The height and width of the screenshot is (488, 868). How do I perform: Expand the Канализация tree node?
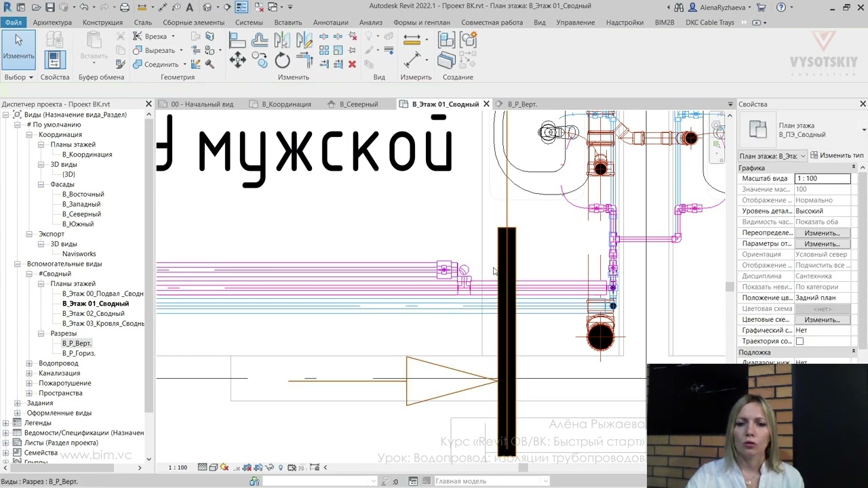(29, 373)
